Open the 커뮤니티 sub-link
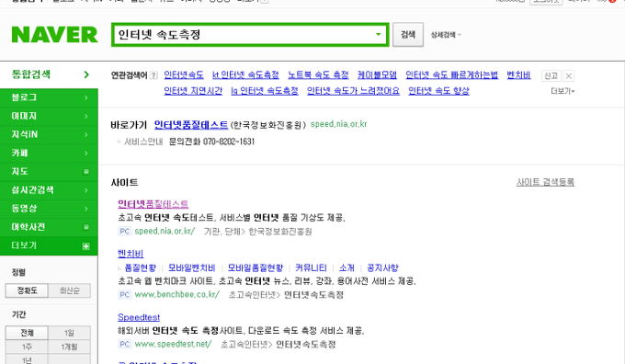The width and height of the screenshot is (625, 364). point(311,267)
